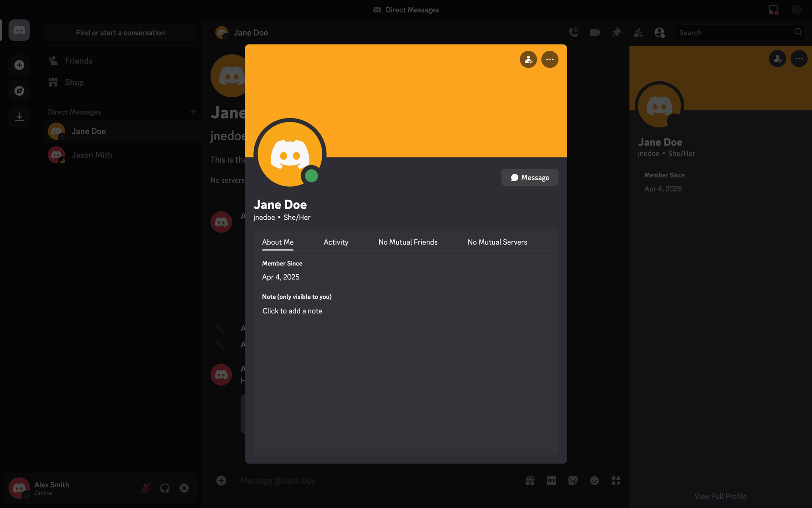This screenshot has width=812, height=508.
Task: Start a video call icon
Action: point(595,33)
